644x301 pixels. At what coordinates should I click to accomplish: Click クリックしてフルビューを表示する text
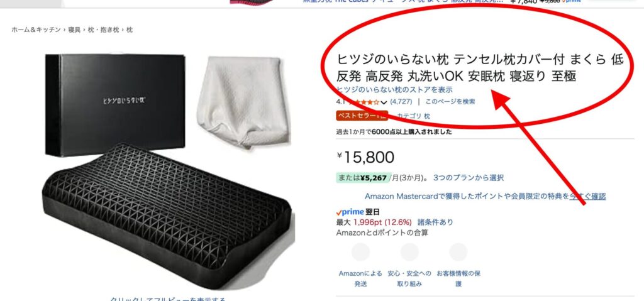pos(167,299)
